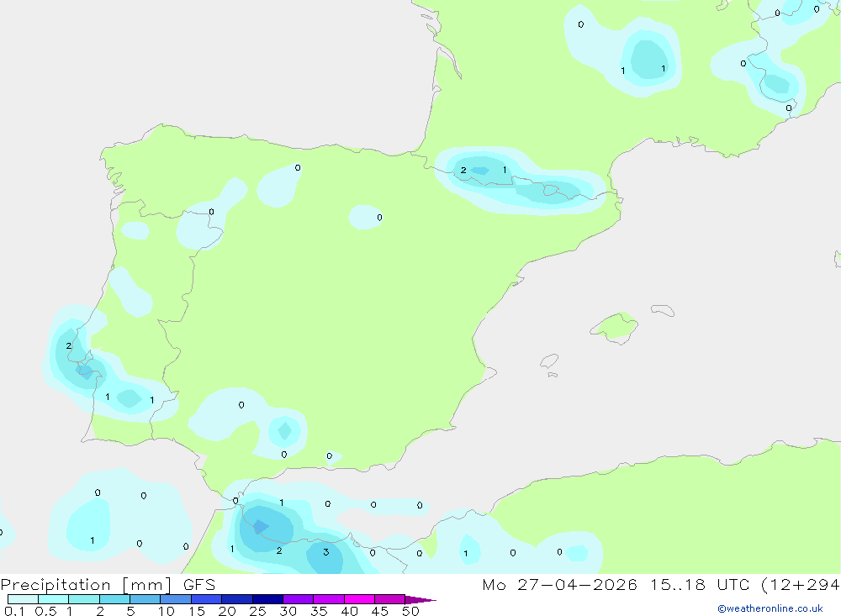Select the 25–30 mm navy legend swatch
The height and width of the screenshot is (616, 841).
267,599
